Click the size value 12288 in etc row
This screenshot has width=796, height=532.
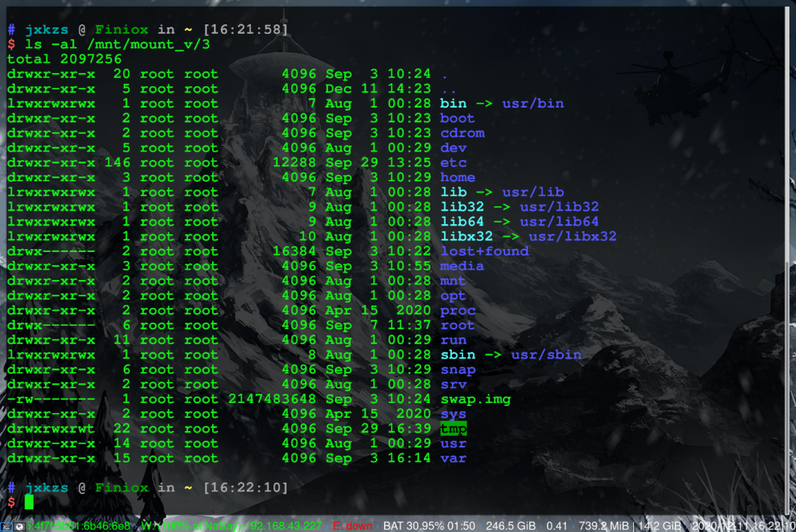pyautogui.click(x=294, y=162)
